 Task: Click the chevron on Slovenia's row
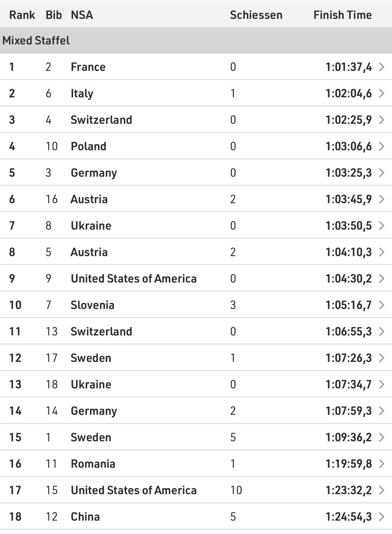click(x=381, y=305)
